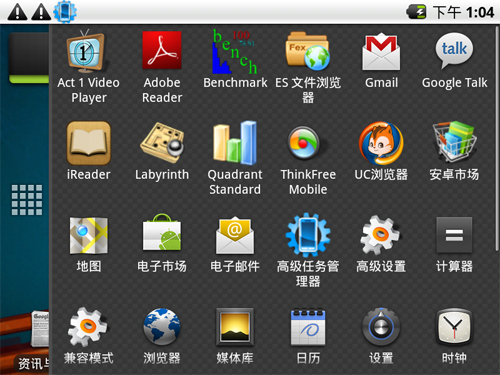Open 设置 settings app

tap(381, 335)
